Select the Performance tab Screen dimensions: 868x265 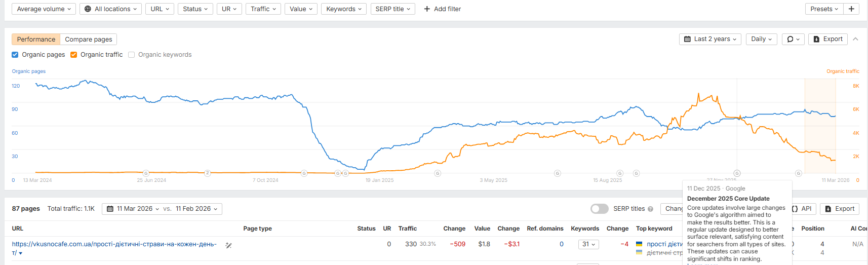click(36, 39)
